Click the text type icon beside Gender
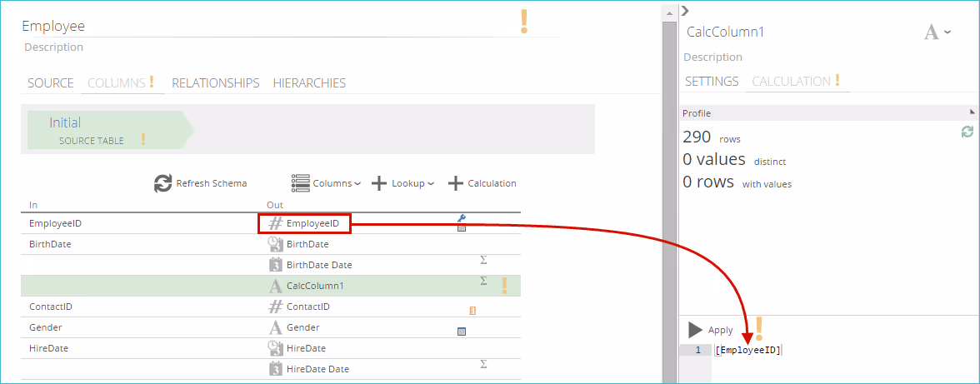The width and height of the screenshot is (980, 384). pyautogui.click(x=276, y=327)
